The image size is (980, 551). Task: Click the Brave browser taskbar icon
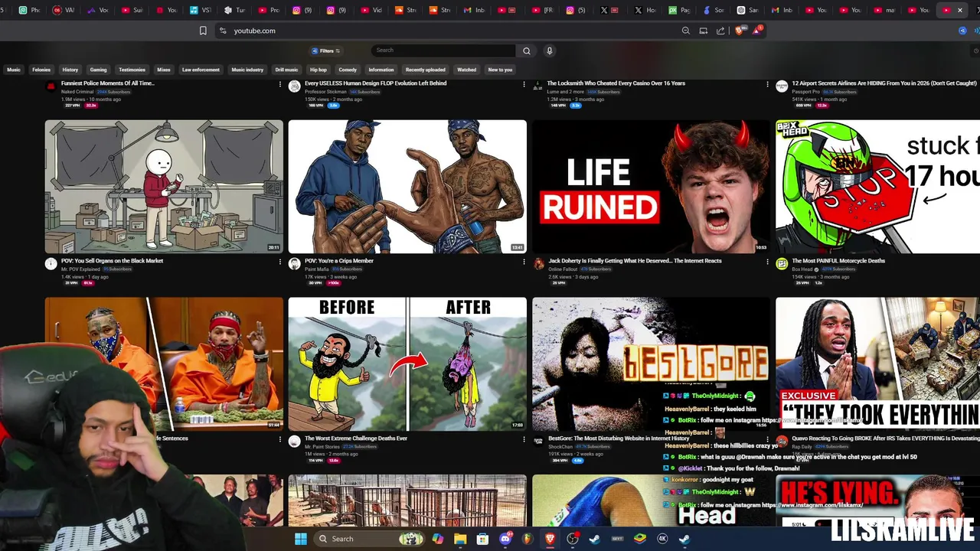click(x=550, y=539)
